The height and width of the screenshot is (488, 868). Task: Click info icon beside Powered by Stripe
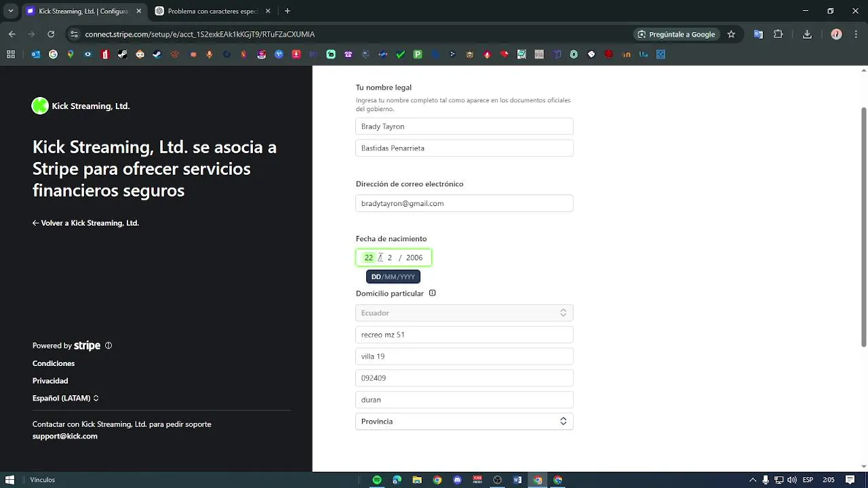(108, 346)
